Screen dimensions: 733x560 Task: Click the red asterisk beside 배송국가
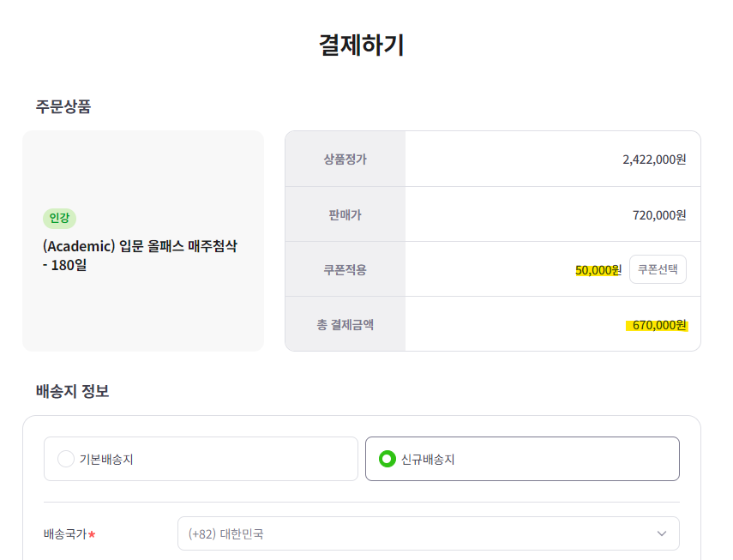[x=93, y=534]
